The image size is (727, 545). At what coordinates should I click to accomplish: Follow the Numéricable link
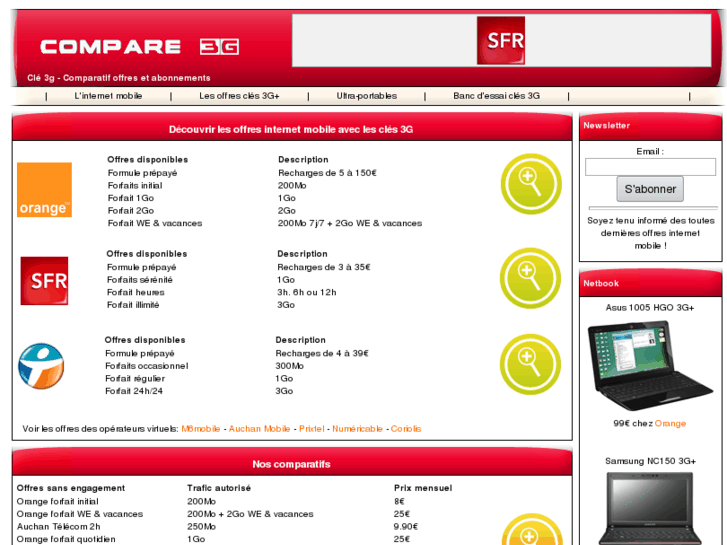click(x=357, y=429)
